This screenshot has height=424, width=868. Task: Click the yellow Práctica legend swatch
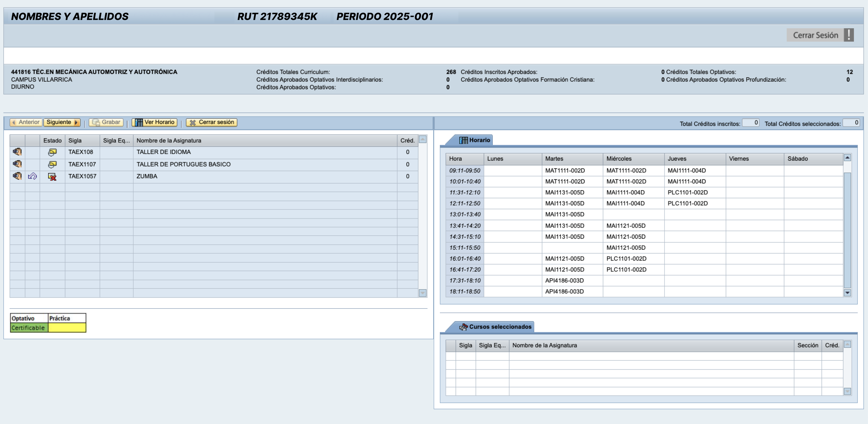(x=67, y=328)
